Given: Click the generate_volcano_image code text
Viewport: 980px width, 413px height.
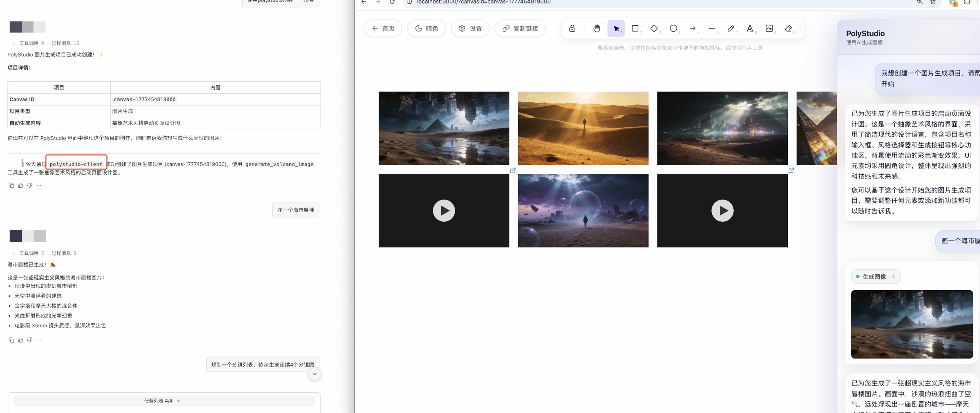Looking at the screenshot, I should pyautogui.click(x=279, y=164).
